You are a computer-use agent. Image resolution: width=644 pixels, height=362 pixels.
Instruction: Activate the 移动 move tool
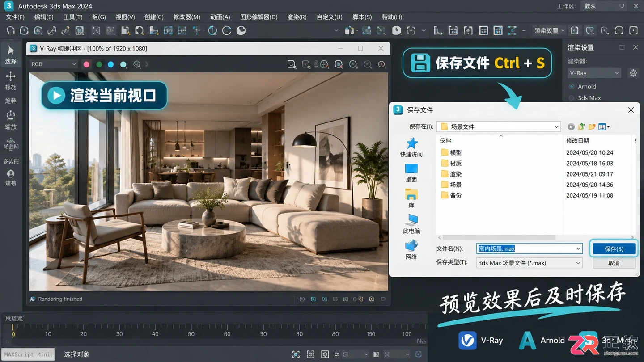tap(11, 81)
